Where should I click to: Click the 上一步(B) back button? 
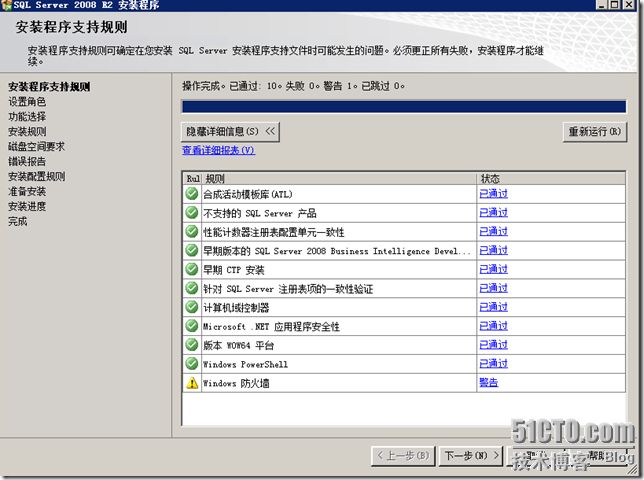pos(403,455)
